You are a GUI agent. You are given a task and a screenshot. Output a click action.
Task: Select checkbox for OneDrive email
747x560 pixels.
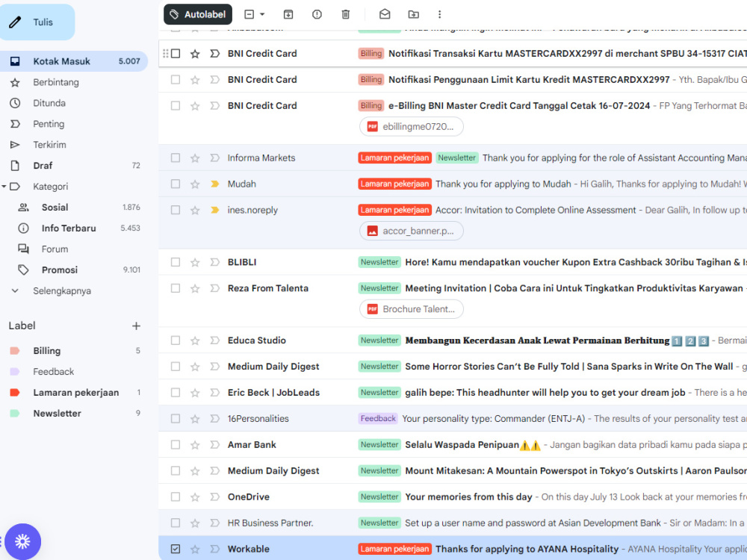(x=176, y=497)
